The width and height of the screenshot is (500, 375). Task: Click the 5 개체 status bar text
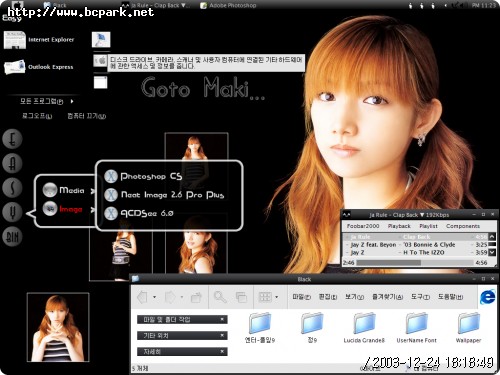140,368
